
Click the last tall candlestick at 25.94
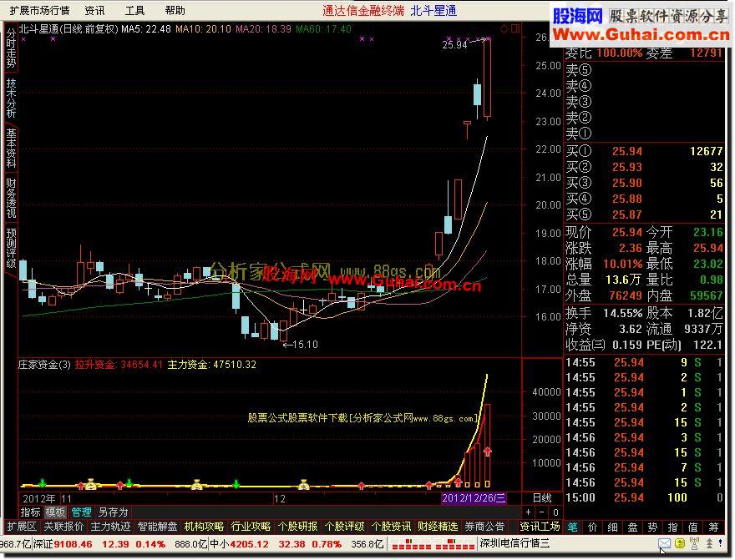point(488,78)
